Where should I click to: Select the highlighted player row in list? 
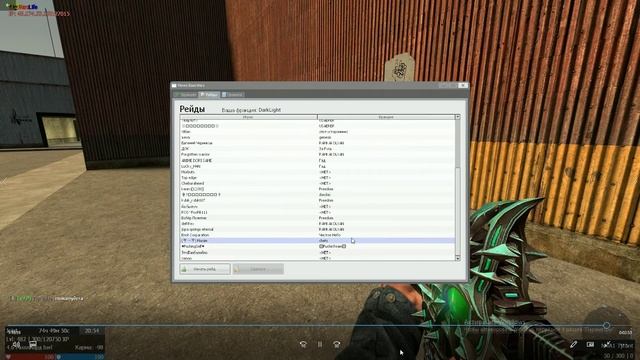point(318,241)
